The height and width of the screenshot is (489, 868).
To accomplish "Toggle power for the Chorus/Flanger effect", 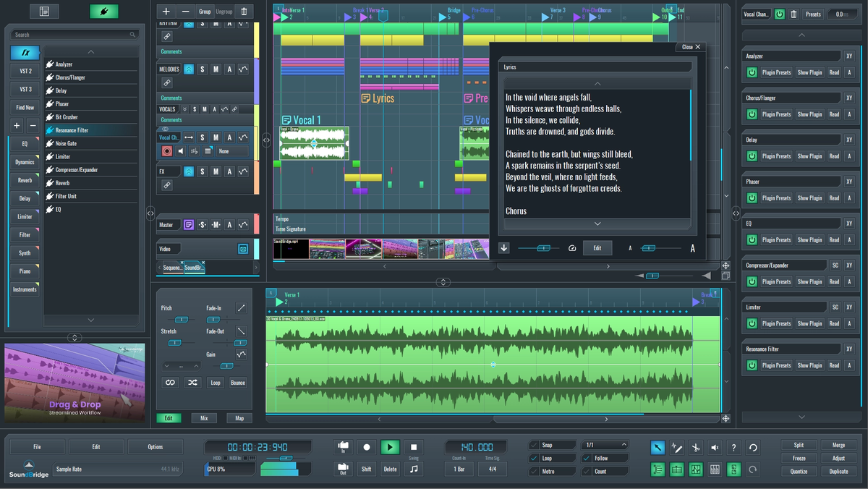I will point(752,114).
